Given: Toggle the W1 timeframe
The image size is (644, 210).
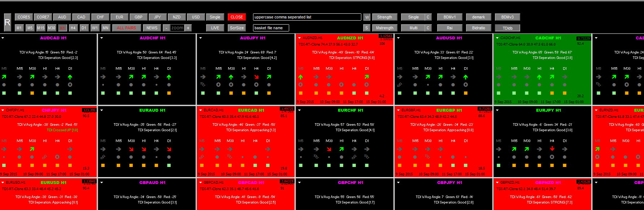Looking at the screenshot, I should pos(95,28).
